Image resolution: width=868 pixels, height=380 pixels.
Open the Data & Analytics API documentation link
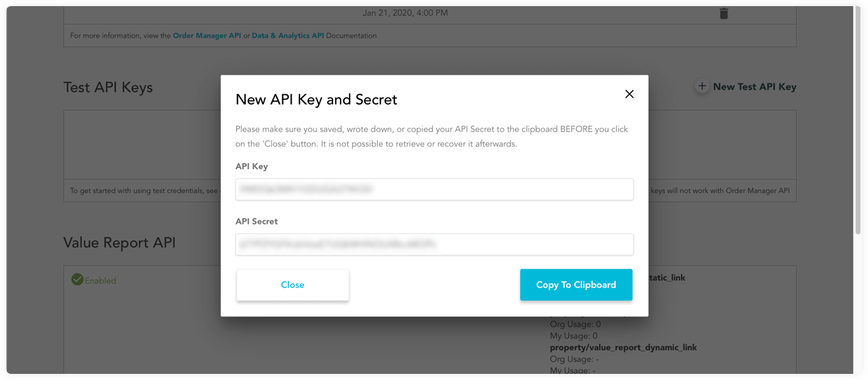[x=287, y=35]
